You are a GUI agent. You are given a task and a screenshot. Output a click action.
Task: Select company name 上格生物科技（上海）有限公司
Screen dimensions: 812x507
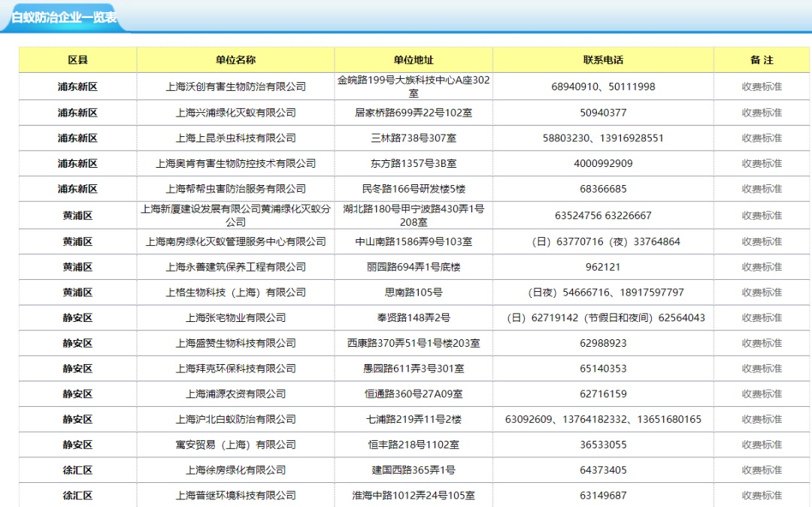(235, 292)
